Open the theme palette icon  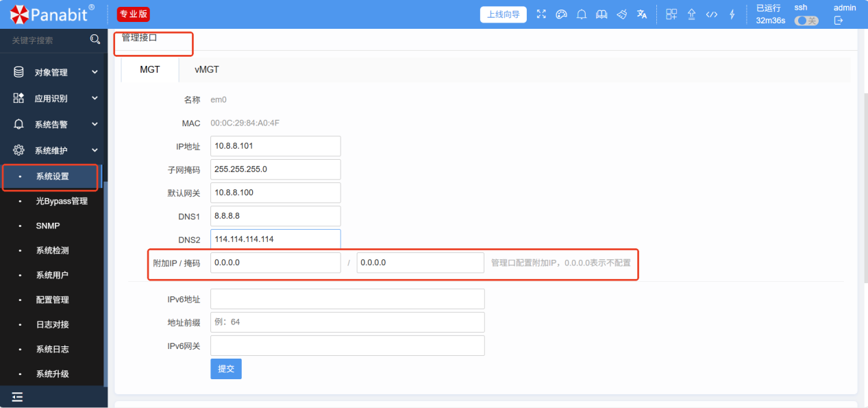(x=561, y=14)
